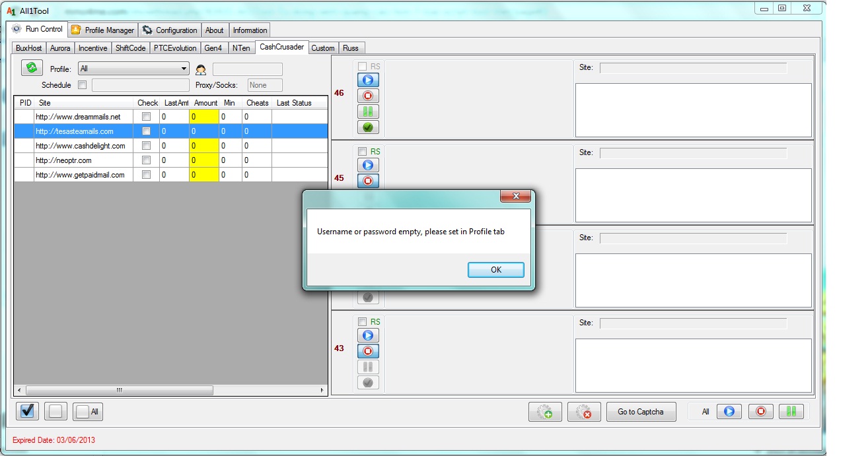This screenshot has height=456, width=868.
Task: Click the Schedule text field
Action: 141,85
